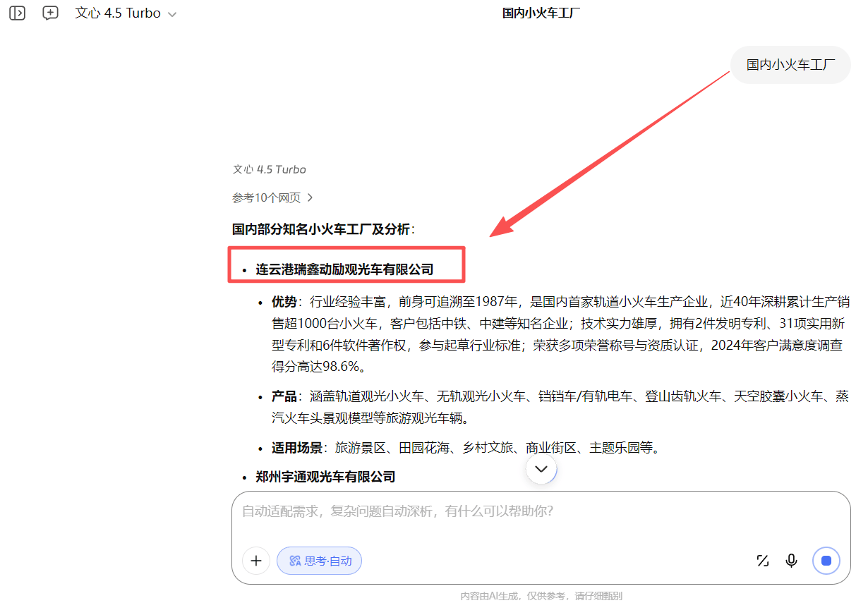Click the 国内小火车工厂 user message bubble
868x603 pixels.
(x=790, y=65)
